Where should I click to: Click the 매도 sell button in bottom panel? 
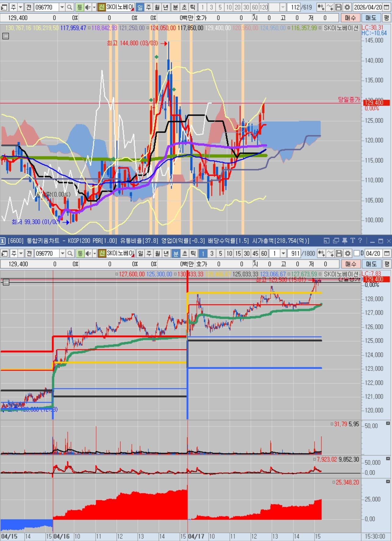(x=371, y=264)
